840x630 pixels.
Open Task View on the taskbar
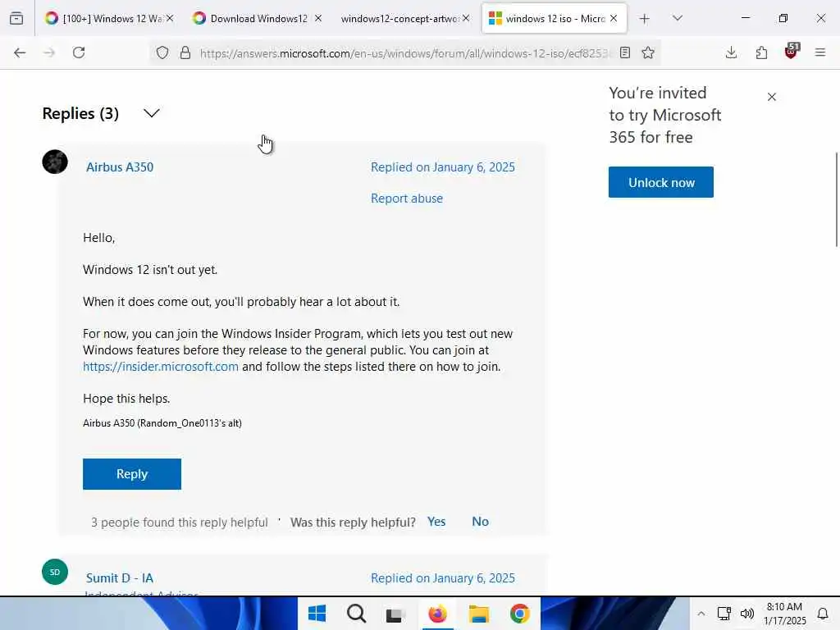395,614
